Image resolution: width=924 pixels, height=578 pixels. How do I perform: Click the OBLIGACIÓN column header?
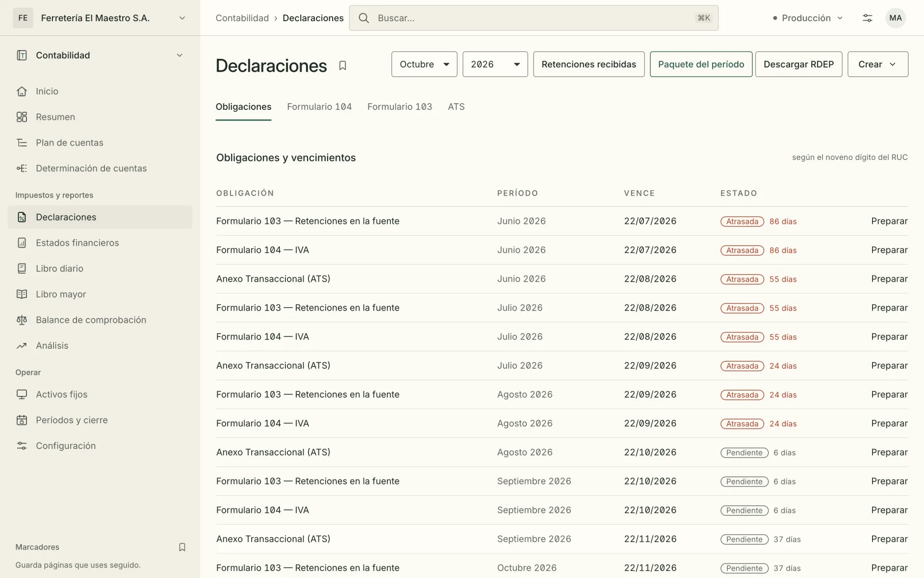click(245, 193)
